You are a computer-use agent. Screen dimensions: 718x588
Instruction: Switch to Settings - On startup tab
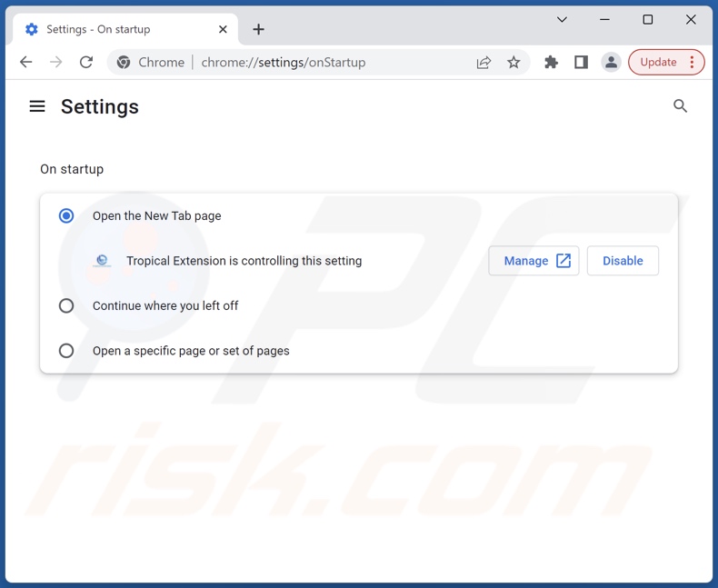[x=125, y=29]
